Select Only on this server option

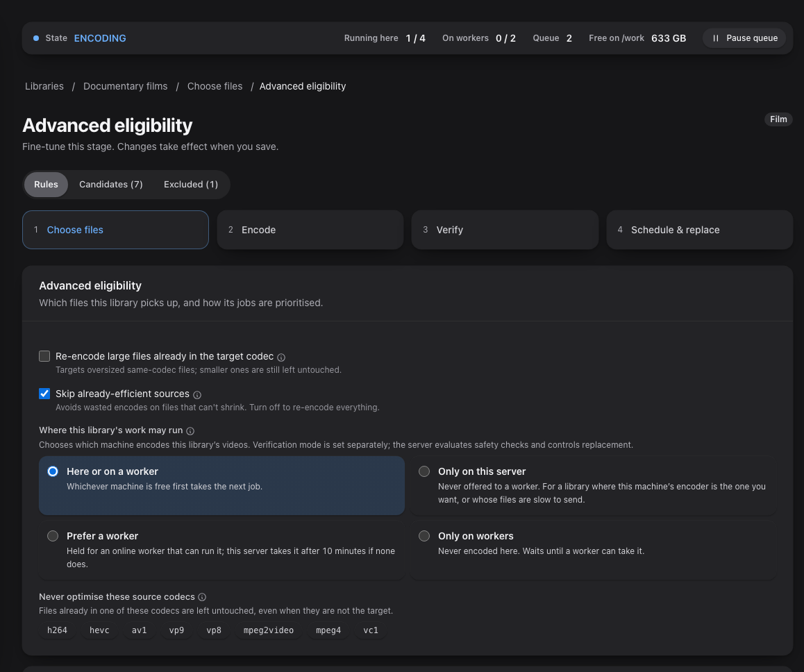pos(593,485)
